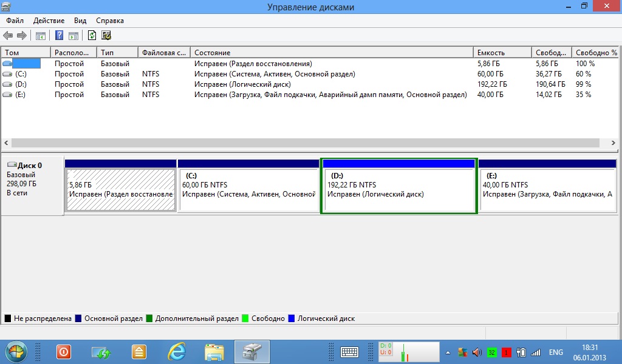Sort by the Емкость column header
The height and width of the screenshot is (364, 622).
[x=502, y=52]
